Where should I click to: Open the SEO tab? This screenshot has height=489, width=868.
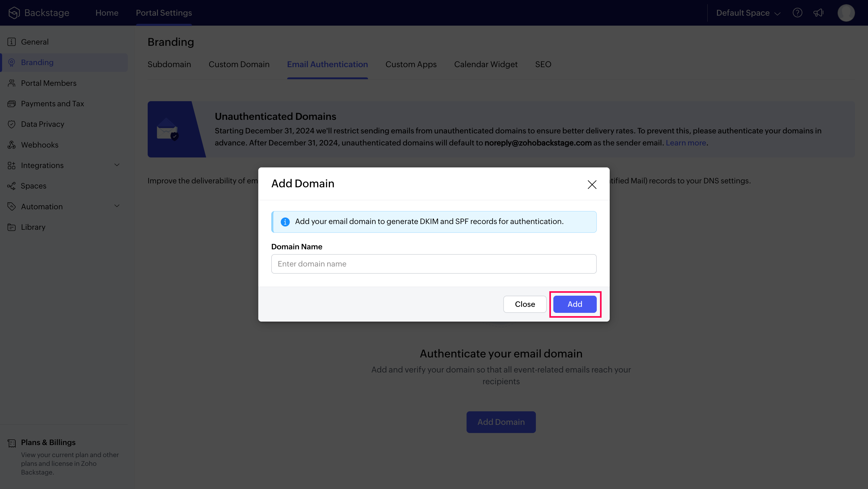[543, 64]
